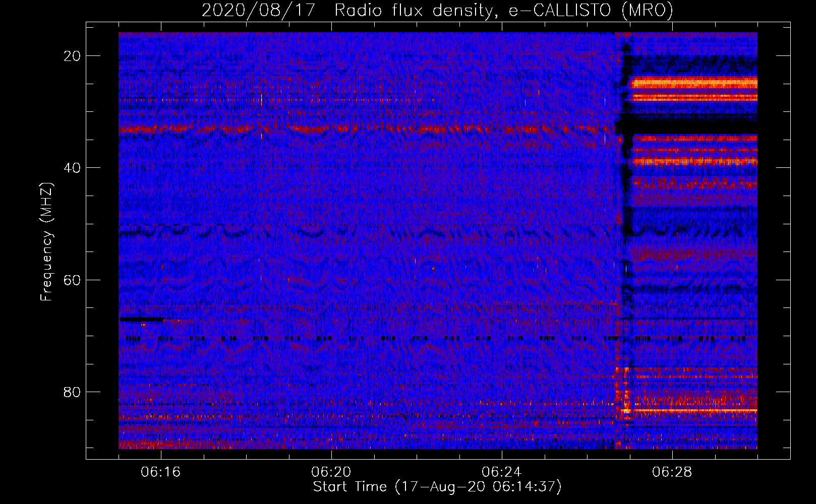Click the bright yellow emission band near 25 MHz
This screenshot has width=816, height=504.
click(694, 83)
